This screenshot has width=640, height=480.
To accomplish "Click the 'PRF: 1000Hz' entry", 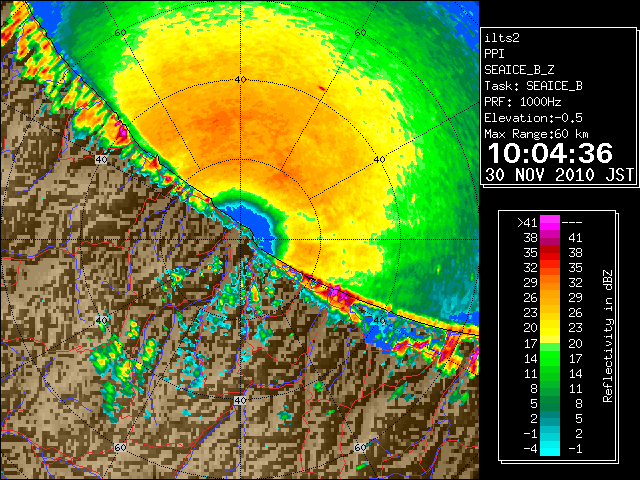I will pyautogui.click(x=523, y=102).
